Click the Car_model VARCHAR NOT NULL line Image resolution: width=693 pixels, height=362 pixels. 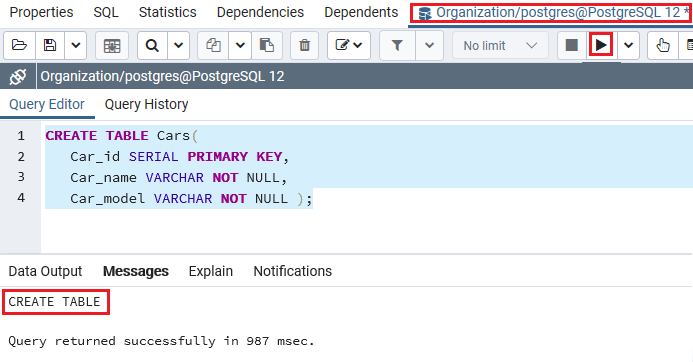(x=191, y=198)
